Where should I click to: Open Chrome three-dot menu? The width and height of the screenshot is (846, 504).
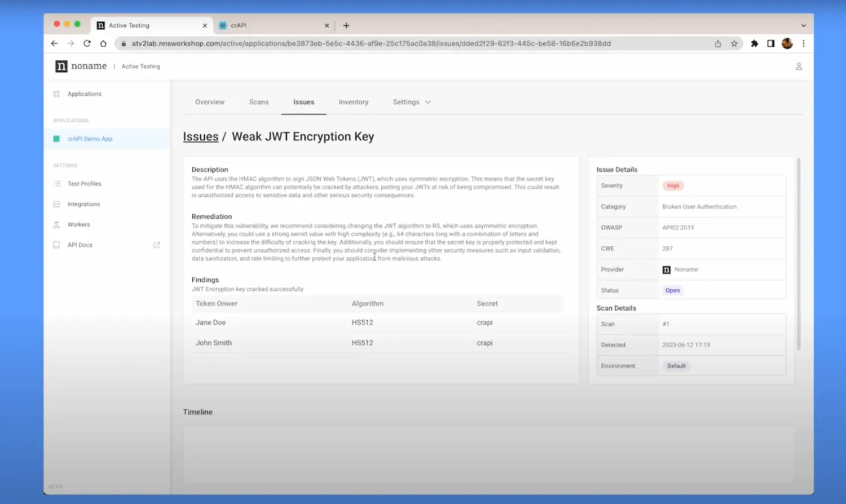point(804,43)
